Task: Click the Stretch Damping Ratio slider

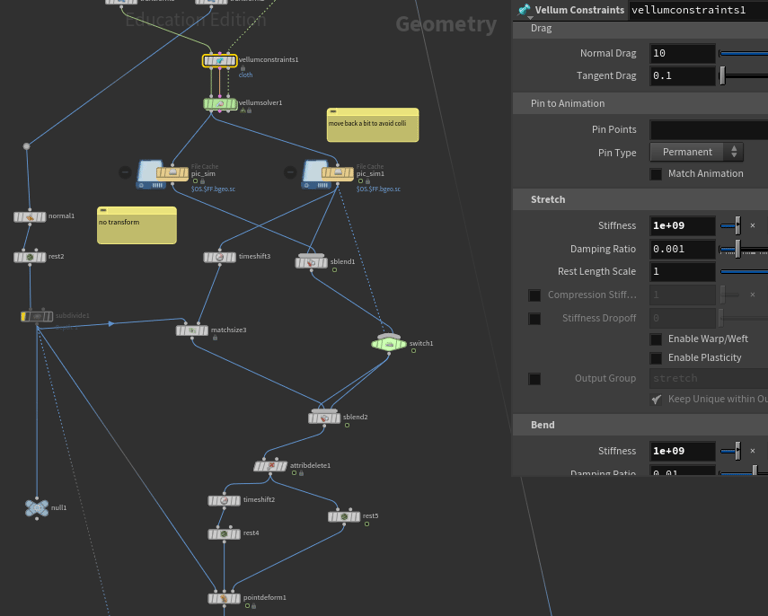Action: (744, 249)
